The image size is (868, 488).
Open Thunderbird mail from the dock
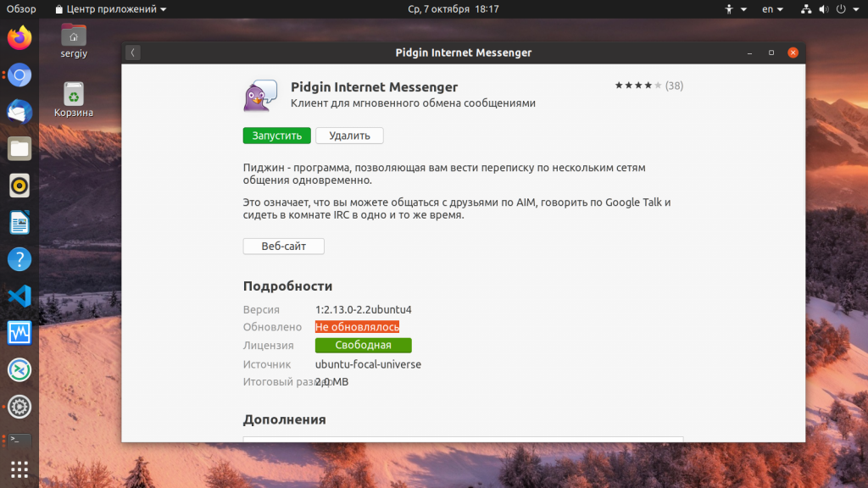click(x=19, y=112)
